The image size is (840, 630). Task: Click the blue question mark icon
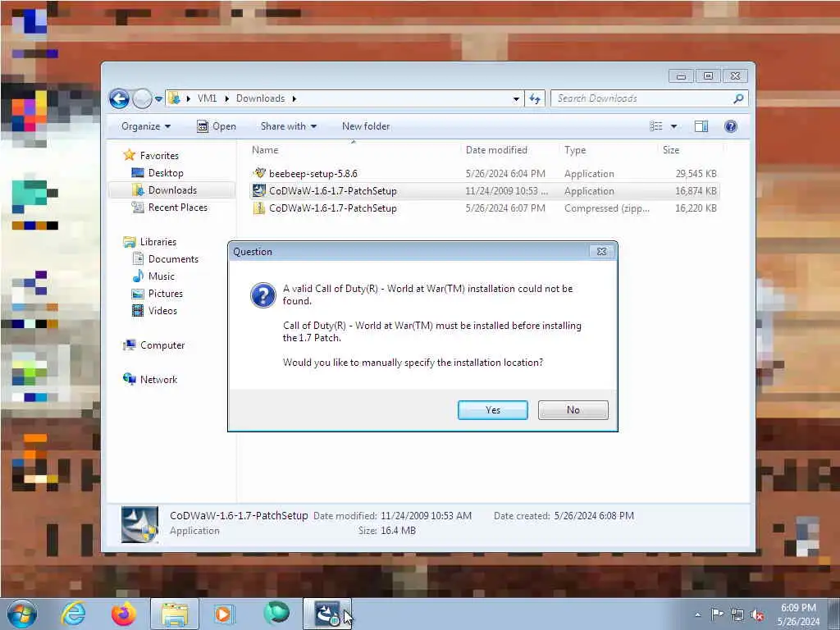coord(263,295)
